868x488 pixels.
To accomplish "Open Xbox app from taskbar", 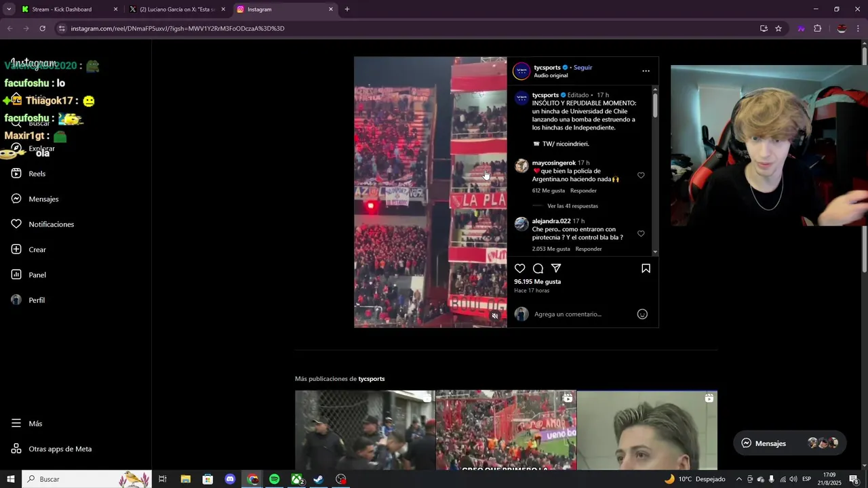I will 297,479.
